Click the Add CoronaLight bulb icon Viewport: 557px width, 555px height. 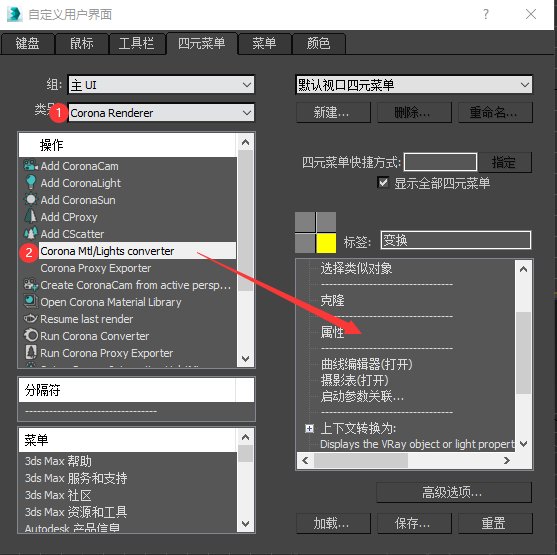(x=31, y=182)
